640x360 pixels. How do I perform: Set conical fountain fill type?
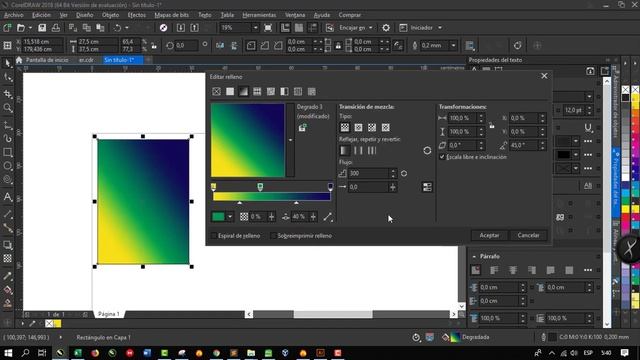pyautogui.click(x=372, y=127)
